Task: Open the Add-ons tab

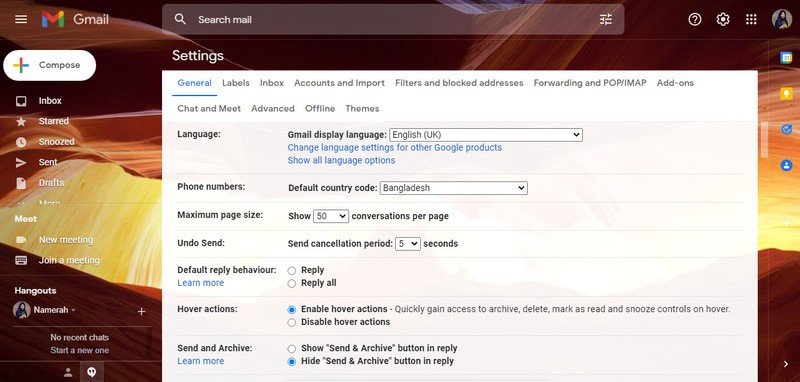Action: (675, 83)
